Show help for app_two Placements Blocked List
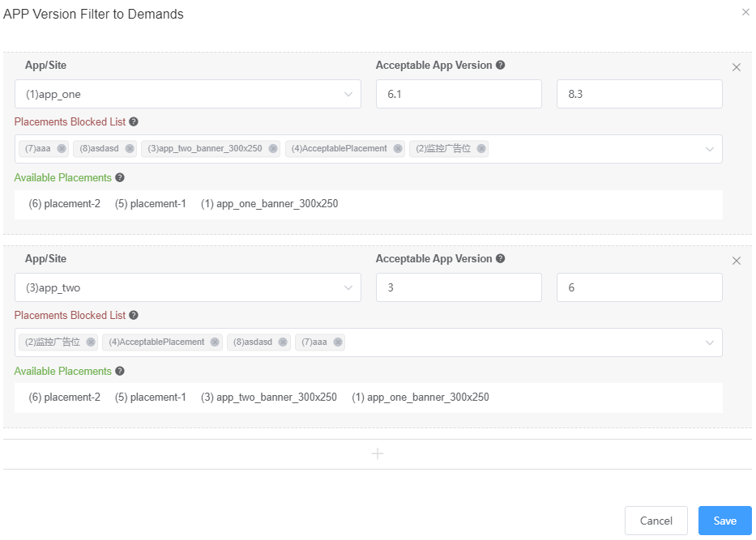This screenshot has height=540, width=756. point(134,315)
